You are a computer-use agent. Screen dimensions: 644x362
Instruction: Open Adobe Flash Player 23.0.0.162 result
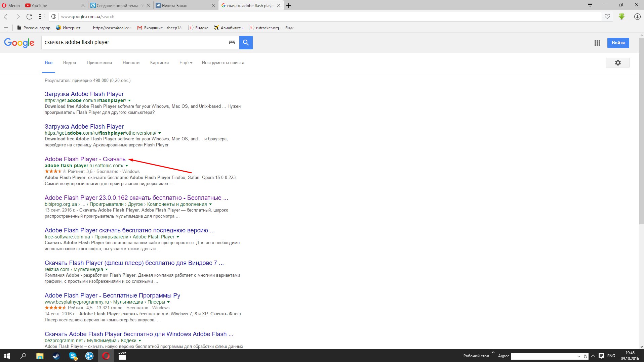point(136,198)
